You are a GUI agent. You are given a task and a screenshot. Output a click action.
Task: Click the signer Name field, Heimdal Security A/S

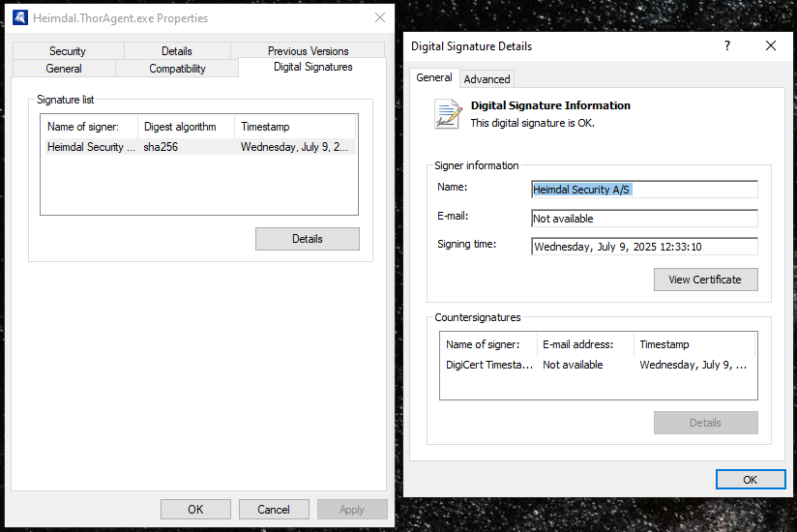click(644, 190)
